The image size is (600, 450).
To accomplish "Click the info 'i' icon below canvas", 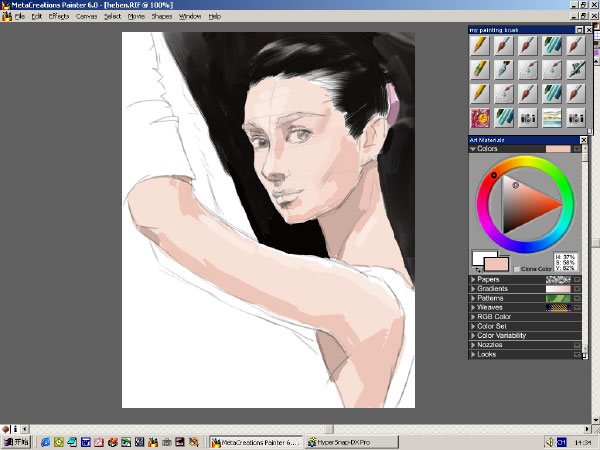I will click(x=15, y=429).
